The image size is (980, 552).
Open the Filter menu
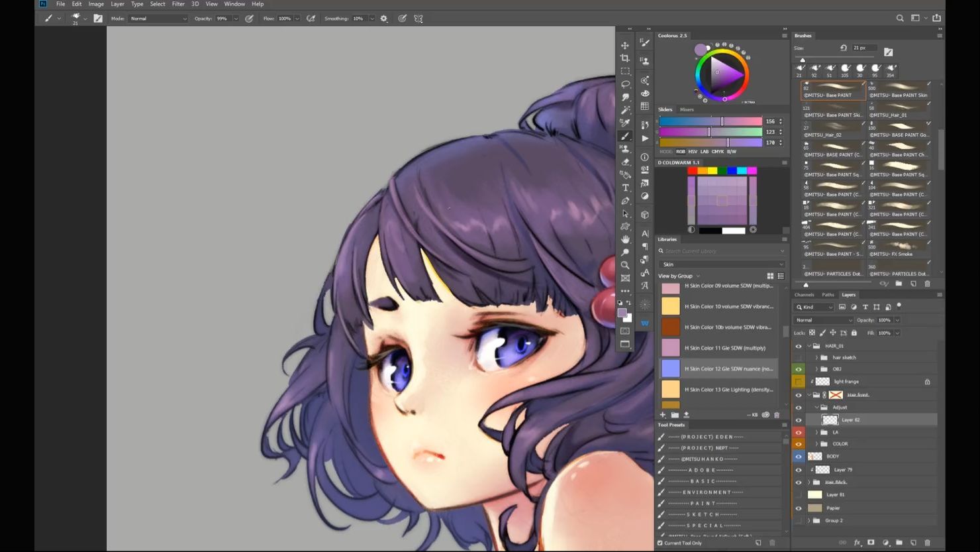[178, 4]
